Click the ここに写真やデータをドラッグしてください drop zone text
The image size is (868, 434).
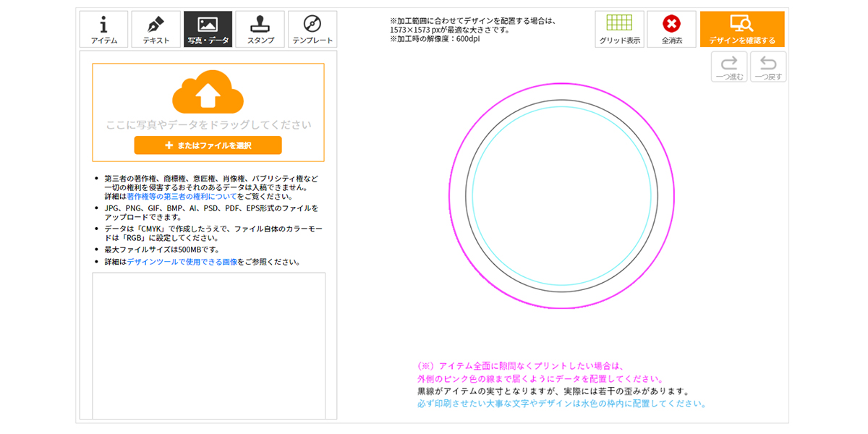pyautogui.click(x=209, y=125)
